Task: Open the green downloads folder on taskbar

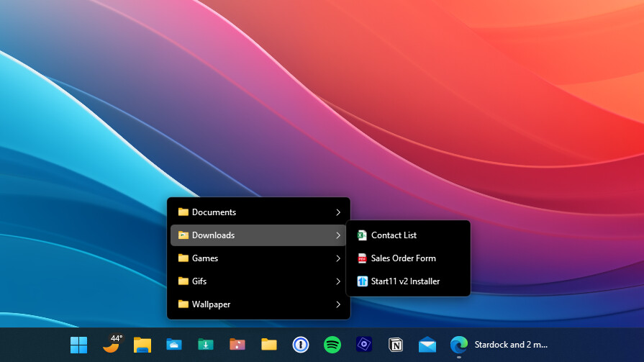Action: tap(206, 345)
